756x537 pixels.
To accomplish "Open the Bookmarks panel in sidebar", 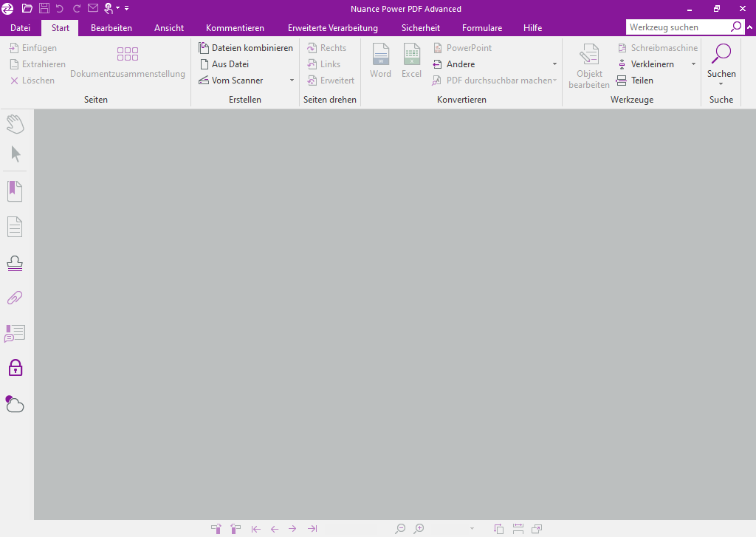I will [x=15, y=191].
